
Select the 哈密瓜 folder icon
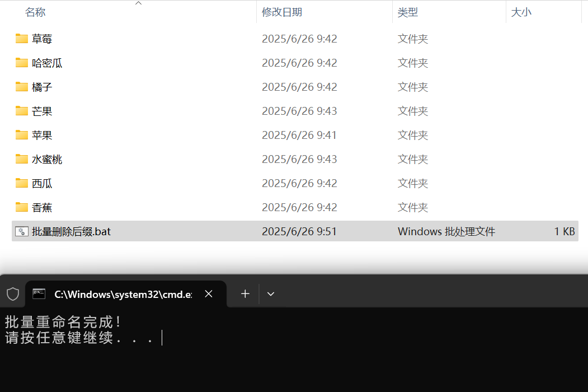tap(22, 63)
